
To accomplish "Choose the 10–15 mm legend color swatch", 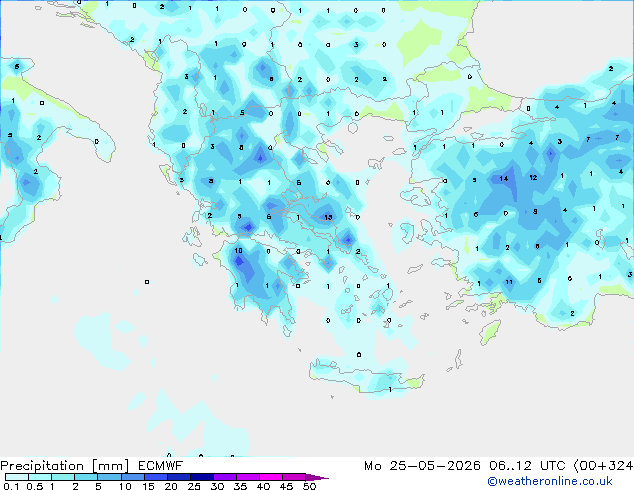I will (132, 477).
